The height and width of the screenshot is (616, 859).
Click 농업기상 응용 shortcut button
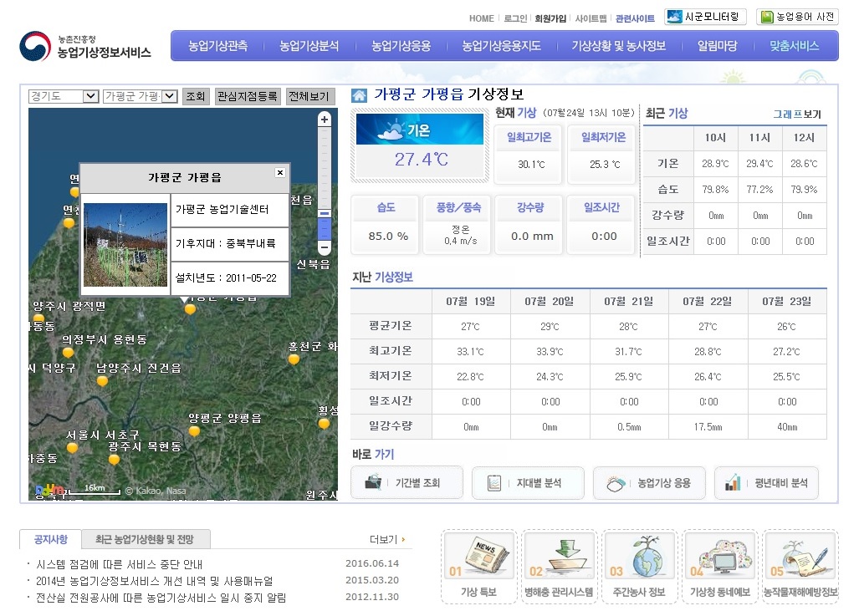point(649,483)
